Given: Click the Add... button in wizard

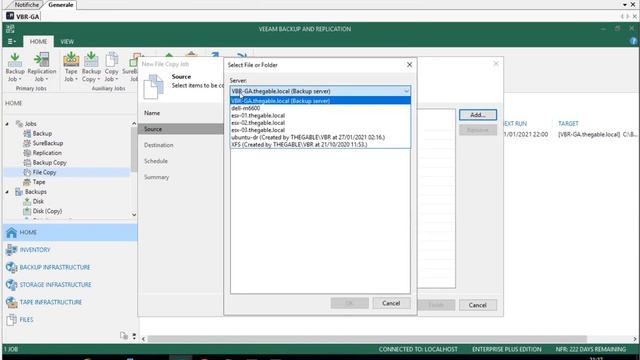Looking at the screenshot, I should pyautogui.click(x=478, y=115).
